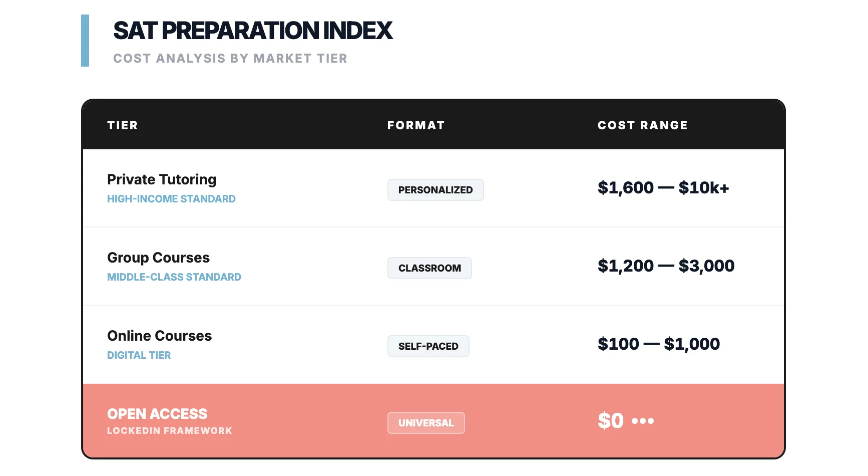Click the three dots beside $0
This screenshot has width=868, height=476.
[643, 421]
